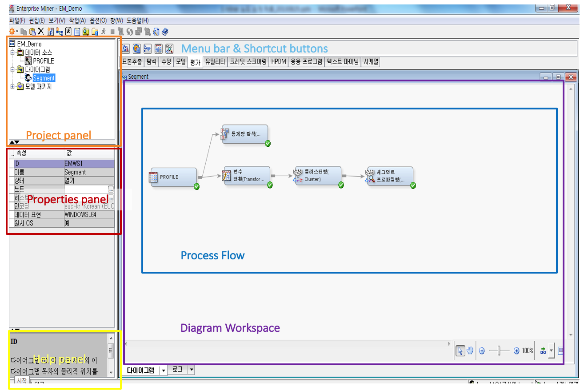Click the Paste icon on the main toolbar
The image size is (588, 391).
[32, 31]
